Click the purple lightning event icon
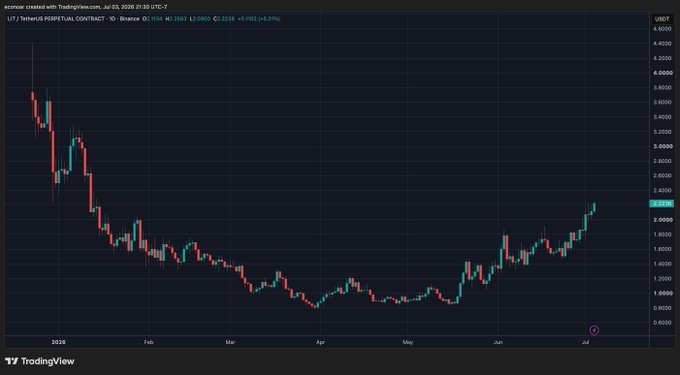Screen dimensions: 680x375 tap(595, 330)
